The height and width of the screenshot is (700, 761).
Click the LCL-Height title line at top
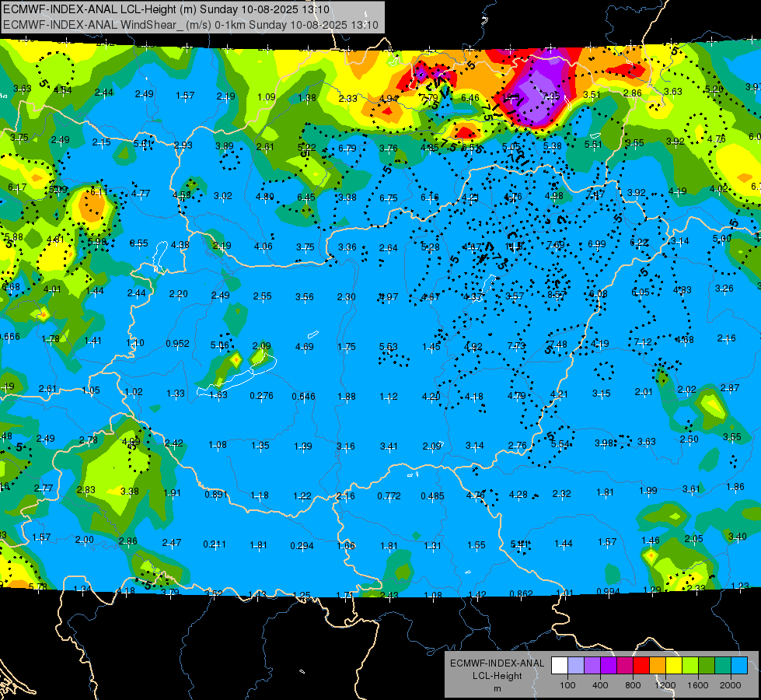click(166, 9)
